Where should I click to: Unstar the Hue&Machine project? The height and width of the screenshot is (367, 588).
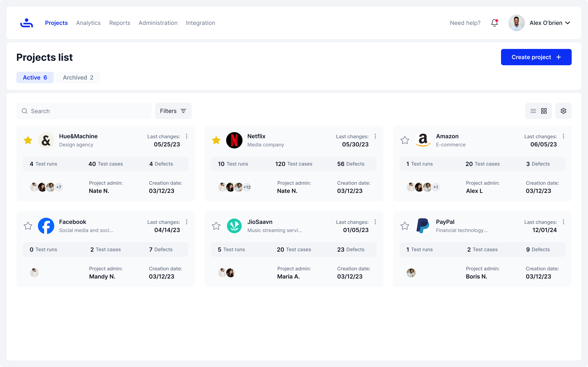28,140
